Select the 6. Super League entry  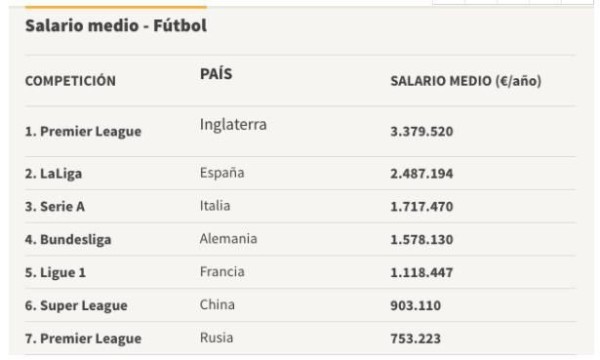pos(76,306)
